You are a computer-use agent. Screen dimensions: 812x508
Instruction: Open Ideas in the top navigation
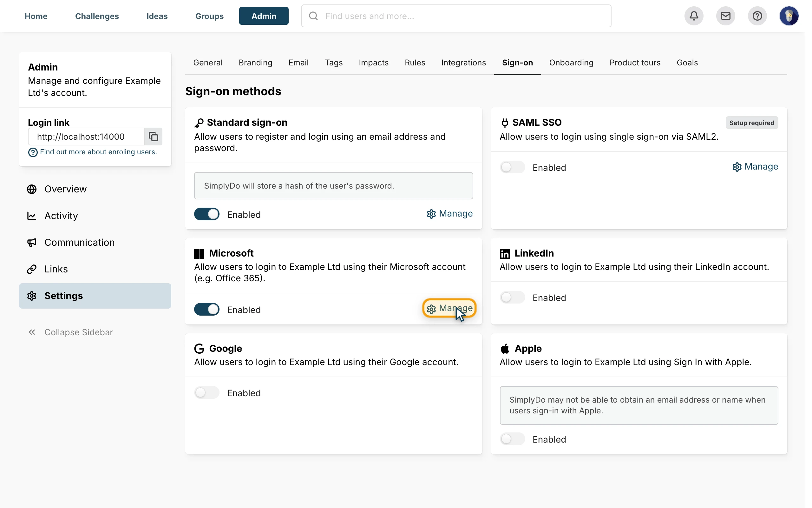(x=157, y=16)
